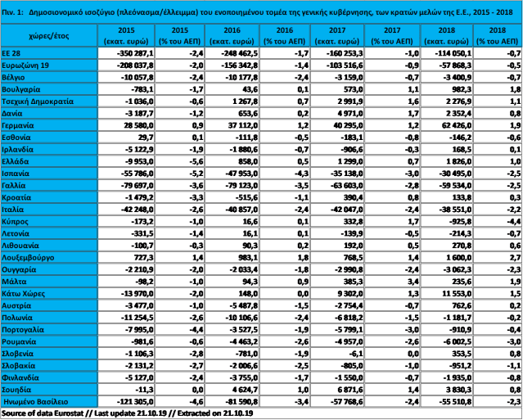The width and height of the screenshot is (523, 420).
Task: Select the 2015 (εκατ. ευρώ) column header
Action: click(x=126, y=35)
